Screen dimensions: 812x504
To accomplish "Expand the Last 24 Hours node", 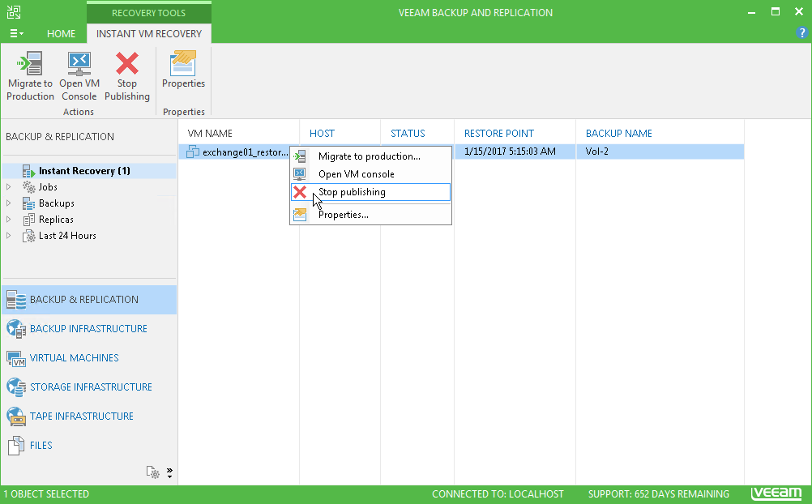I will click(9, 235).
